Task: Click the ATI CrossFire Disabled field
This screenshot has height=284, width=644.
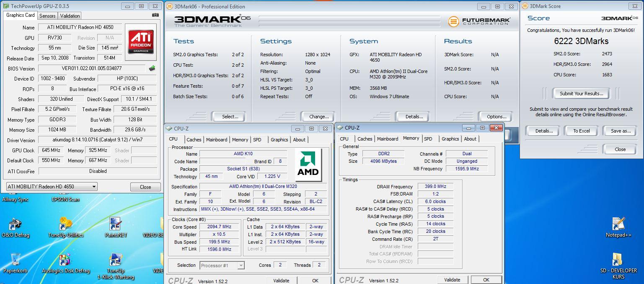Action: (98, 171)
